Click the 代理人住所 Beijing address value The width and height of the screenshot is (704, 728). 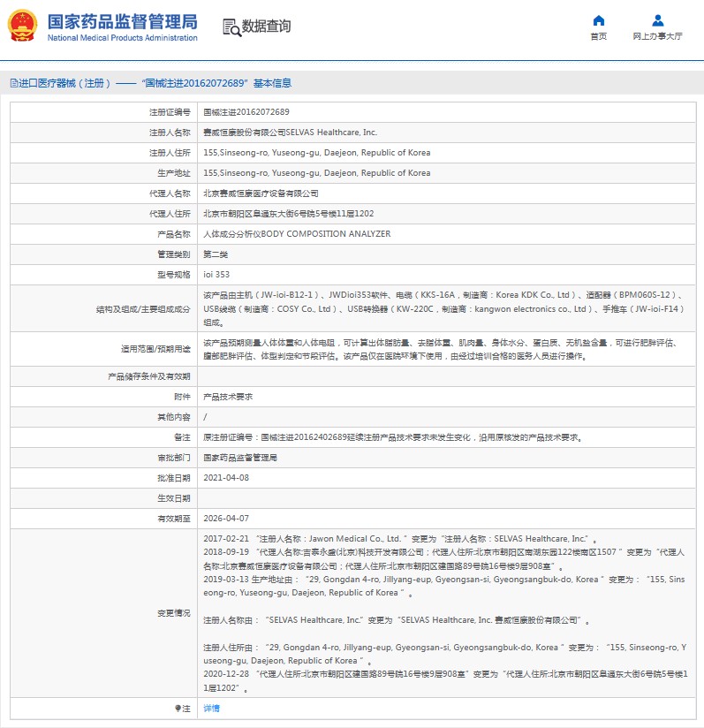click(288, 214)
